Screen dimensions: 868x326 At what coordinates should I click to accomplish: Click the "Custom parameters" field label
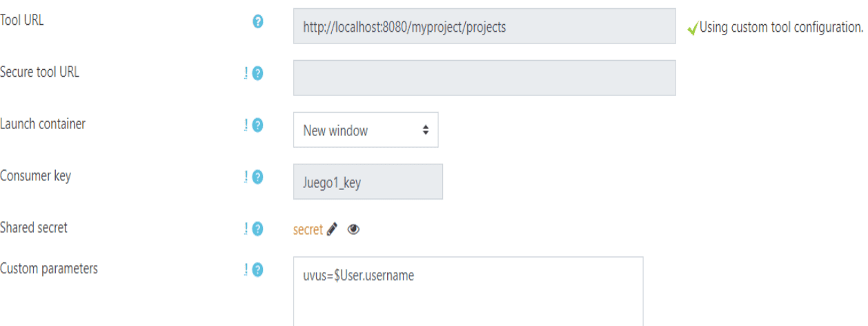coord(48,269)
